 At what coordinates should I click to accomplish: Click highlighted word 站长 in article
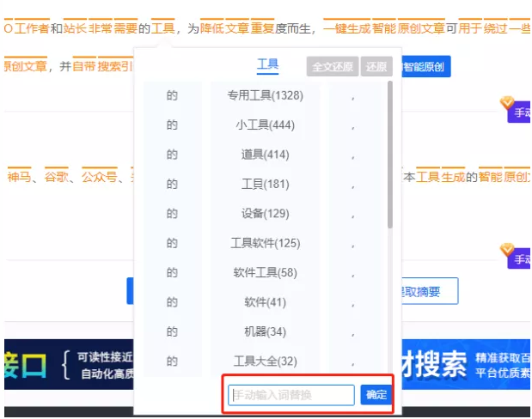(75, 28)
